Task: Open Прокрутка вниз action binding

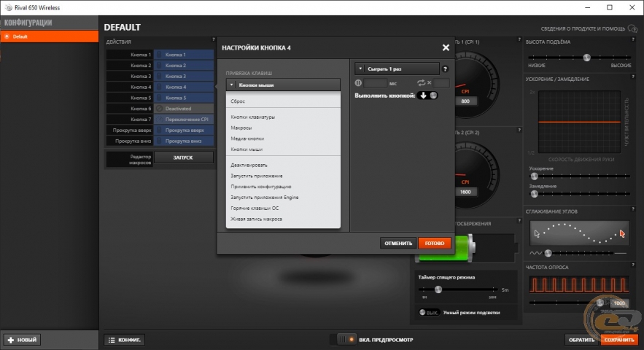Action: click(x=184, y=141)
